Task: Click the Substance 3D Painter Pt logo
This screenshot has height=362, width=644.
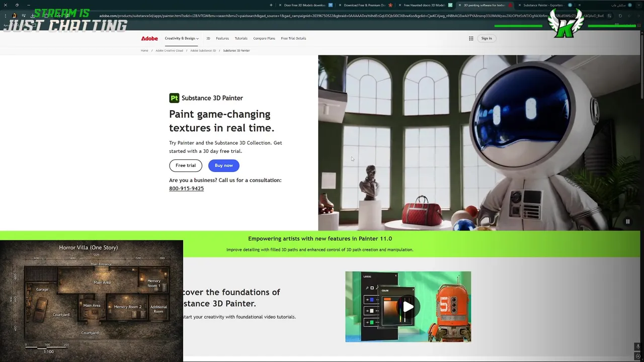Action: click(x=174, y=98)
